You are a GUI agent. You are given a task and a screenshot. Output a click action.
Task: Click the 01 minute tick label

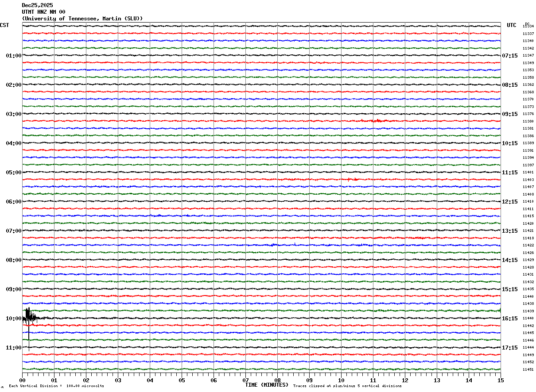[54, 380]
